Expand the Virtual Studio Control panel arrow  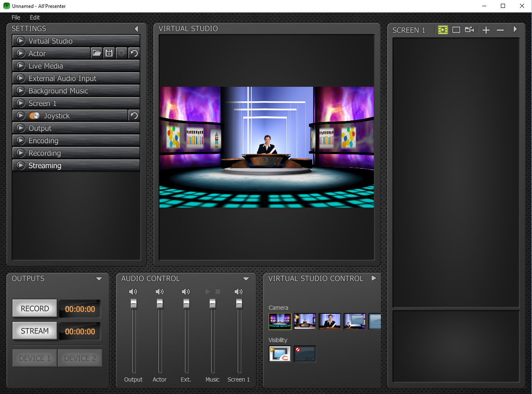(374, 278)
